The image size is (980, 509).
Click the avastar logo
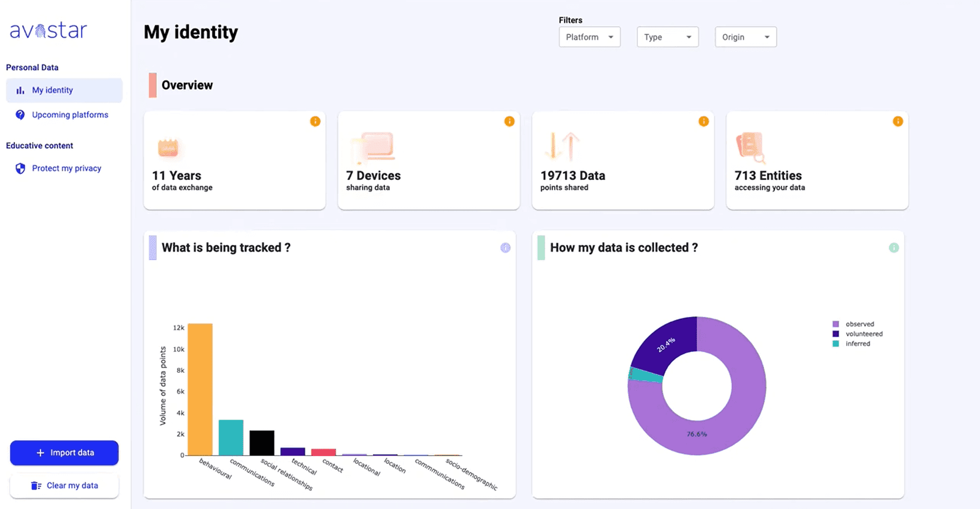(x=48, y=30)
